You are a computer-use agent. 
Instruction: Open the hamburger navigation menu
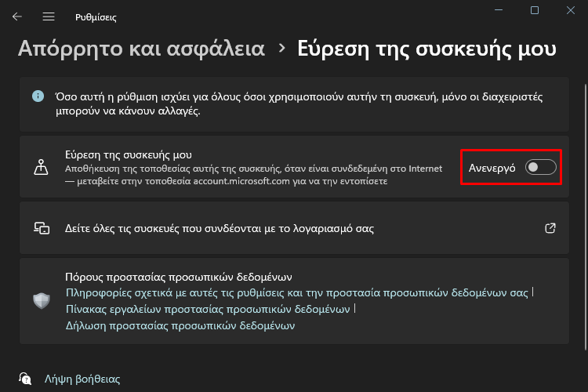[49, 16]
